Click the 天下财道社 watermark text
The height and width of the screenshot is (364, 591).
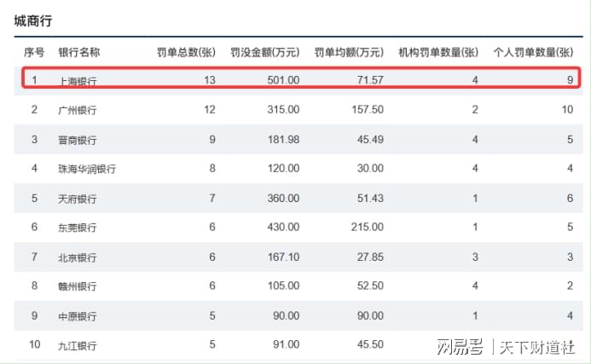(x=536, y=347)
